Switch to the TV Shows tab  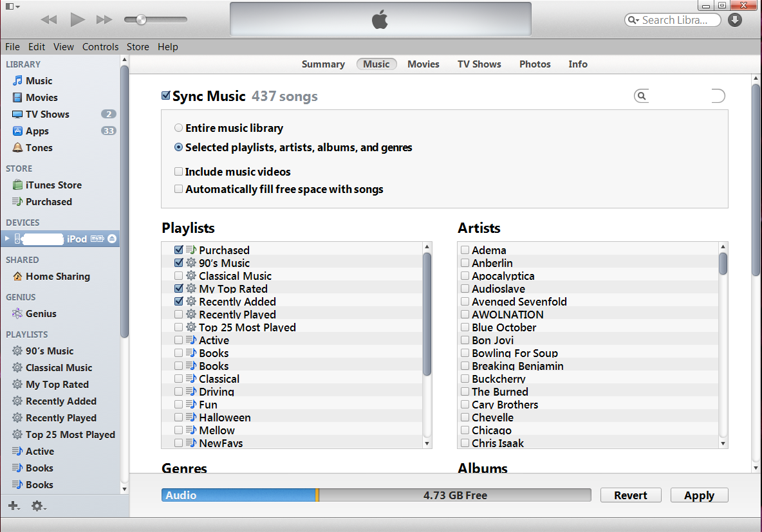pyautogui.click(x=479, y=64)
